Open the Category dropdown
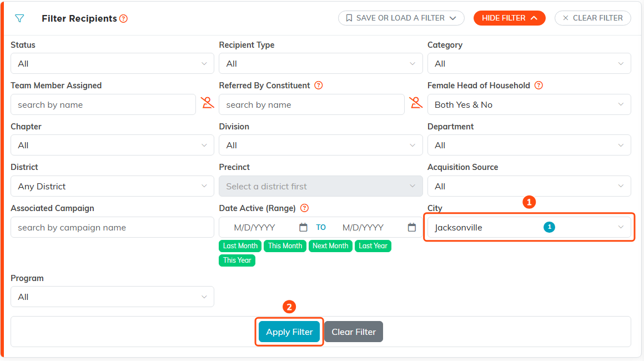644x361 pixels. pos(529,64)
